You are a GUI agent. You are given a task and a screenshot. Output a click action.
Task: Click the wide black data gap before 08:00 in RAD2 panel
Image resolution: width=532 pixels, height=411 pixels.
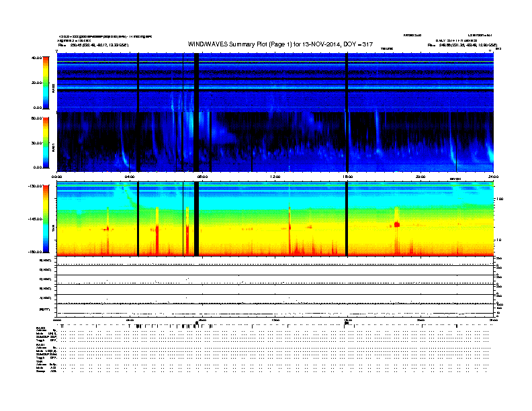(x=196, y=83)
